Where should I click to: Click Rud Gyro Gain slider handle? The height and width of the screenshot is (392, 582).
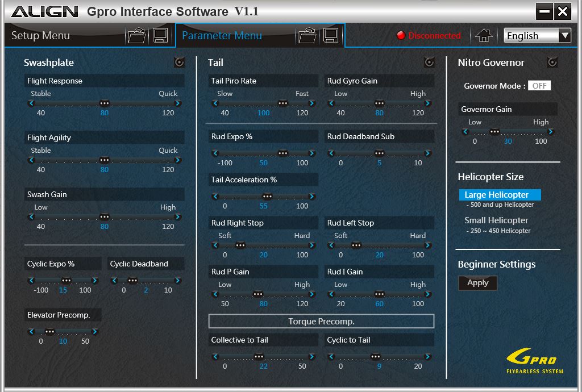point(379,103)
